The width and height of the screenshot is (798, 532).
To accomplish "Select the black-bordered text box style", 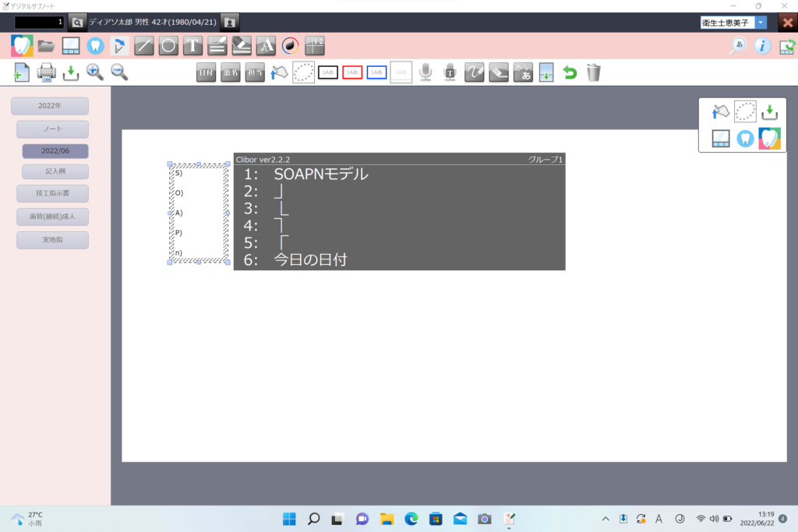I will click(328, 72).
